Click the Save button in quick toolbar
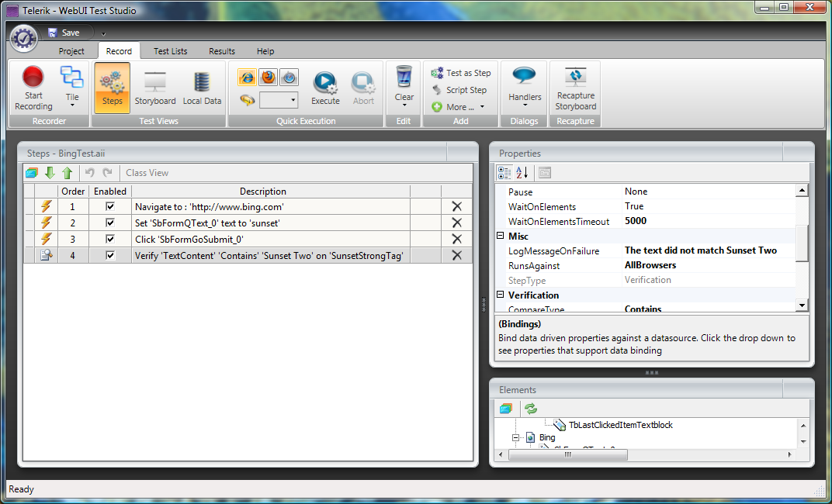Screen dimensions: 832x504 (x=64, y=33)
